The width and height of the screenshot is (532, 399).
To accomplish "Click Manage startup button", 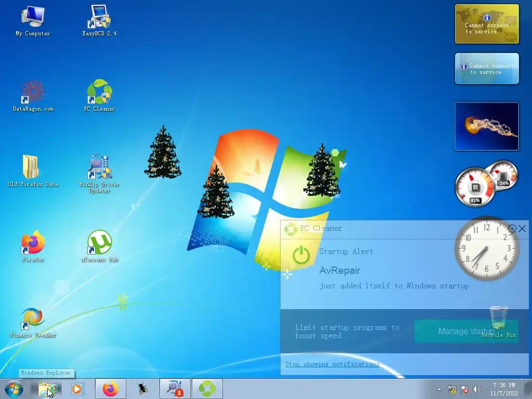I will coord(466,331).
